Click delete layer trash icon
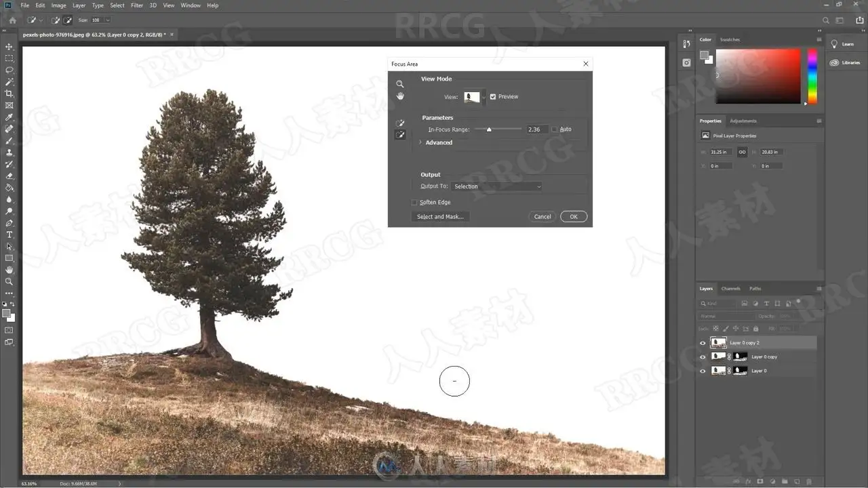Viewport: 868px width, 488px height. 810,481
